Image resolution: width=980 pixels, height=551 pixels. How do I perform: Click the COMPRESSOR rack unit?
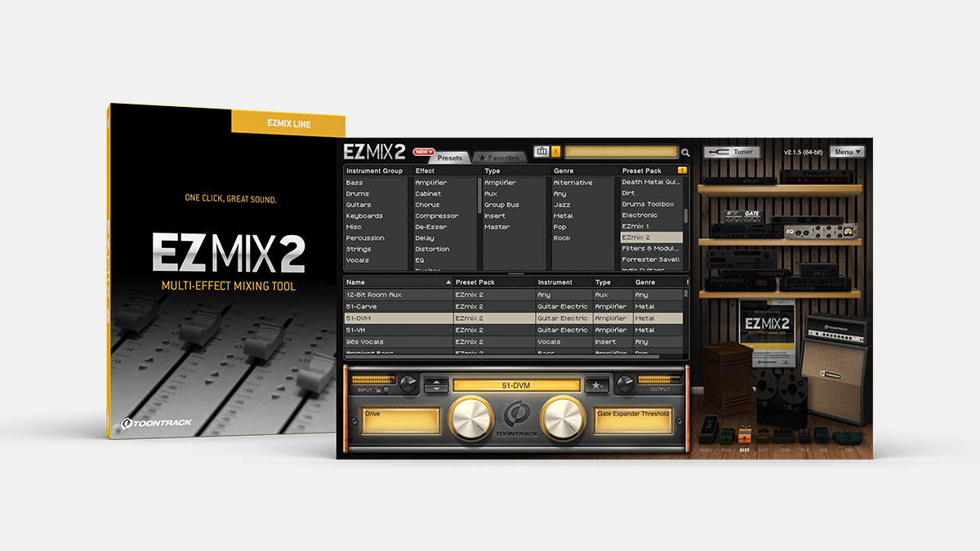(740, 283)
